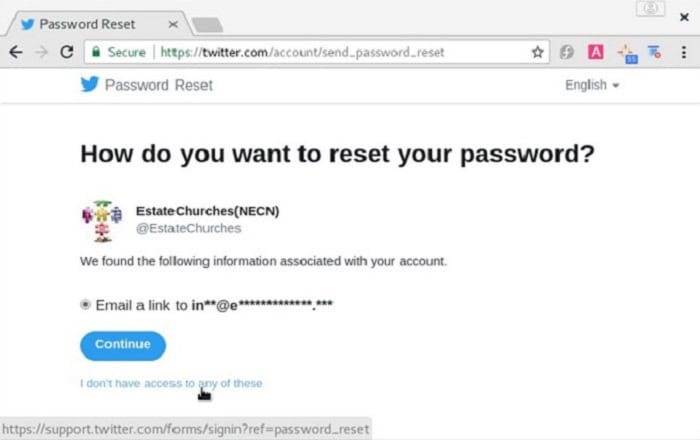700x440 pixels.
Task: Open Chrome's three-dot menu
Action: [683, 52]
